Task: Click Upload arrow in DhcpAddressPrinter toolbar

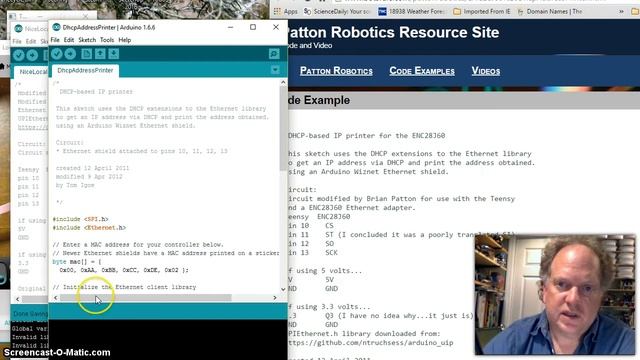Action: point(70,54)
